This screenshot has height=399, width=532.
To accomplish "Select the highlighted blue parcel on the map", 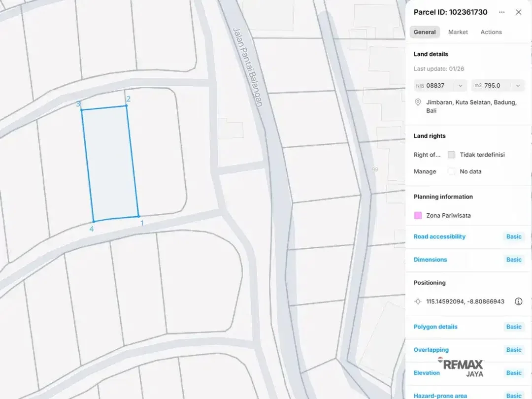I will [x=110, y=164].
